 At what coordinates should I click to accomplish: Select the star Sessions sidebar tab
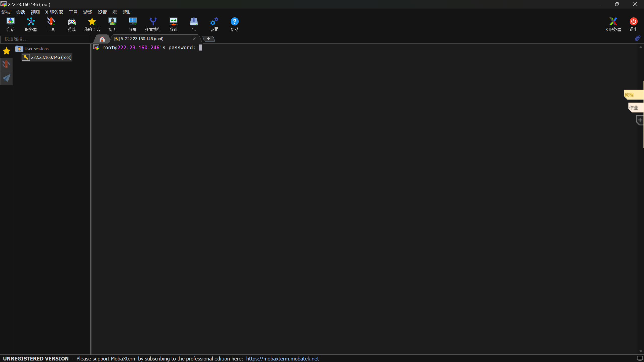point(6,51)
